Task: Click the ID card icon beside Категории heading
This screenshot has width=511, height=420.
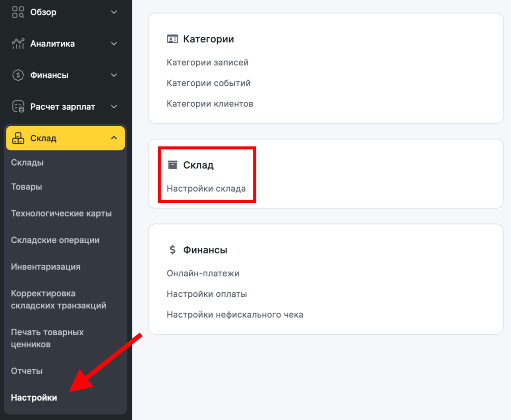Action: [173, 39]
